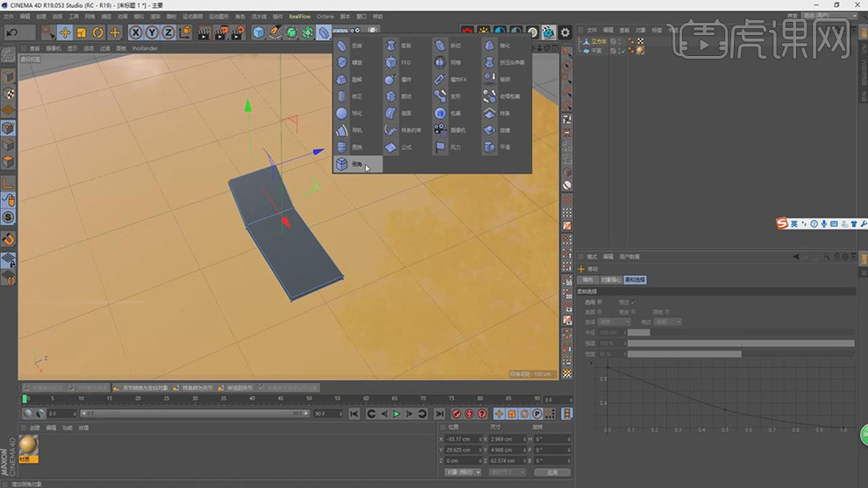Image resolution: width=868 pixels, height=488 pixels.
Task: Open the ProRender viewport menu
Action: 145,48
